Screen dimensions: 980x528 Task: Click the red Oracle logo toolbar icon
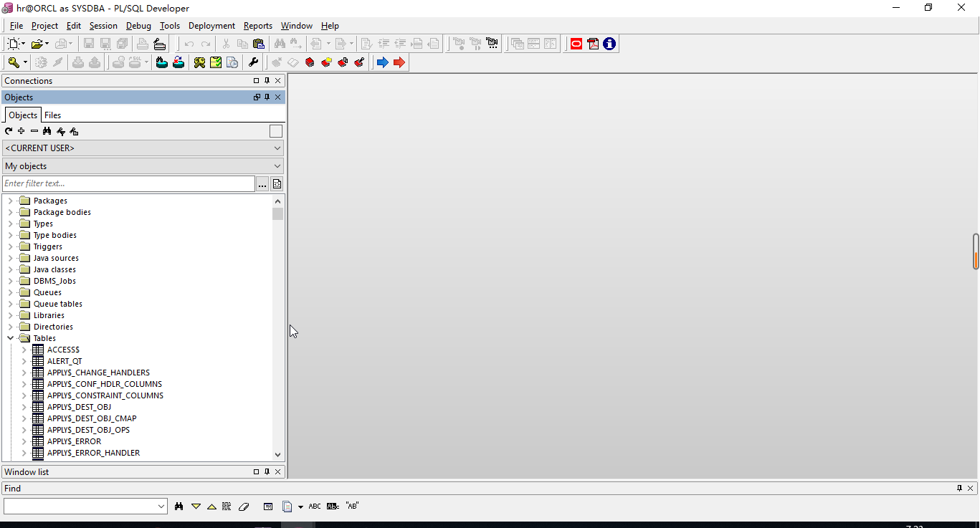coord(576,44)
